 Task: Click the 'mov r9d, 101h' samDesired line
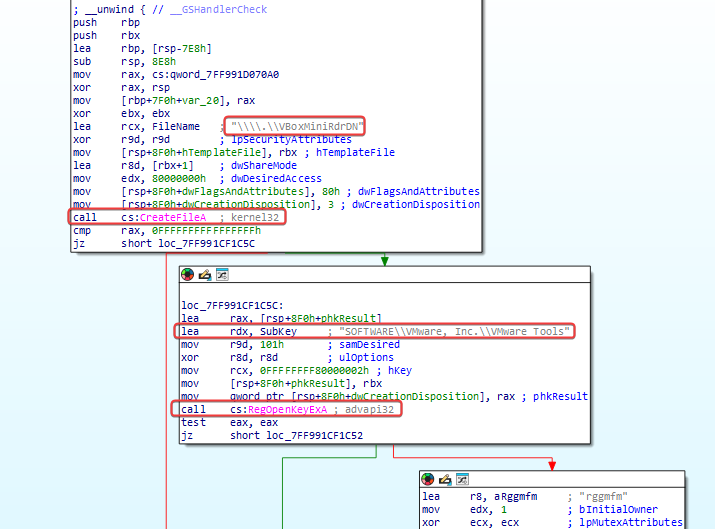[290, 344]
